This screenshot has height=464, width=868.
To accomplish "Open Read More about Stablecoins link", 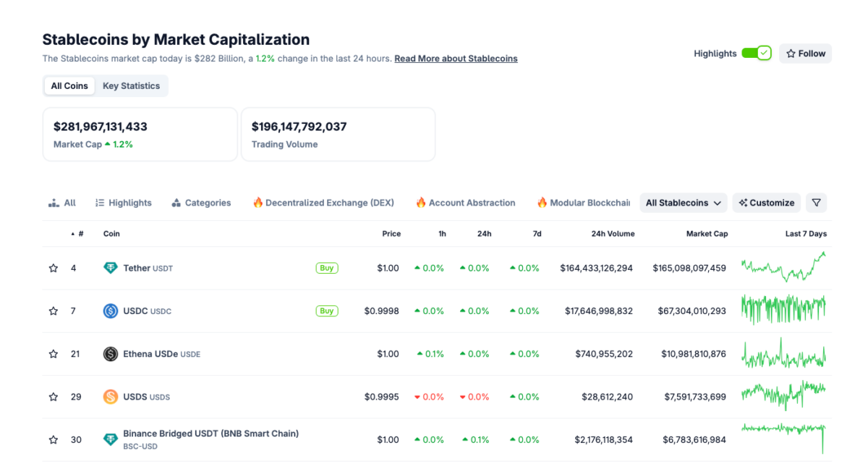I will [x=456, y=59].
